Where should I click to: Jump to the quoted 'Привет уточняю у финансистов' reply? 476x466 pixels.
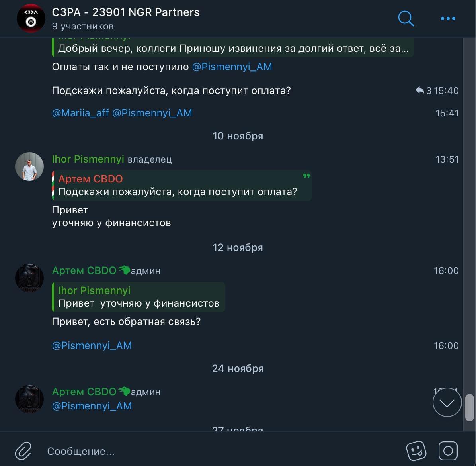coord(139,297)
